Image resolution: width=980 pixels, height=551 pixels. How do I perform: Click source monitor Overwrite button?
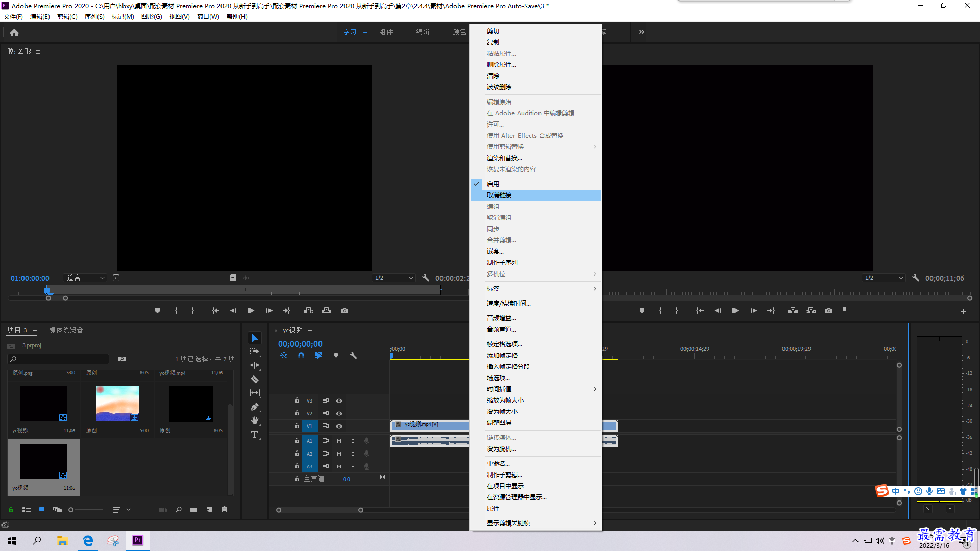click(x=326, y=310)
